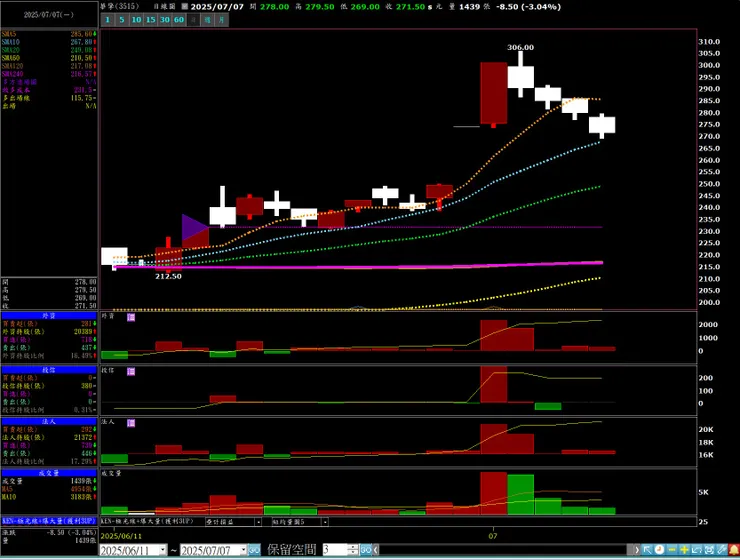This screenshot has height=560, width=740.
Task: Click the horizontal chart scrollbar track
Action: [503, 550]
